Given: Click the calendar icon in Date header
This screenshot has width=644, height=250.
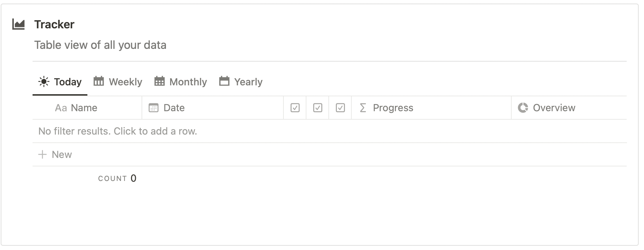Looking at the screenshot, I should pyautogui.click(x=154, y=108).
